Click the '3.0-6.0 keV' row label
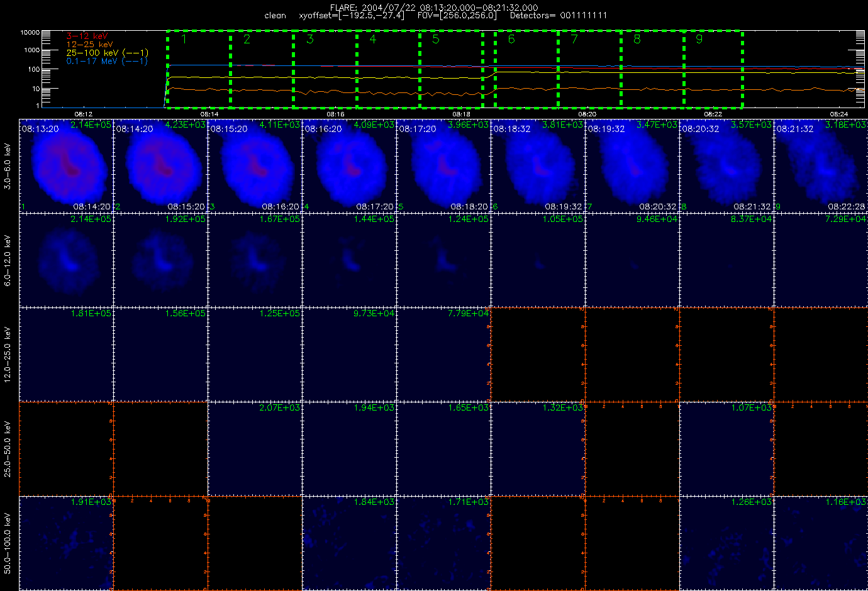Screen dimensions: 868x591 pos(8,166)
